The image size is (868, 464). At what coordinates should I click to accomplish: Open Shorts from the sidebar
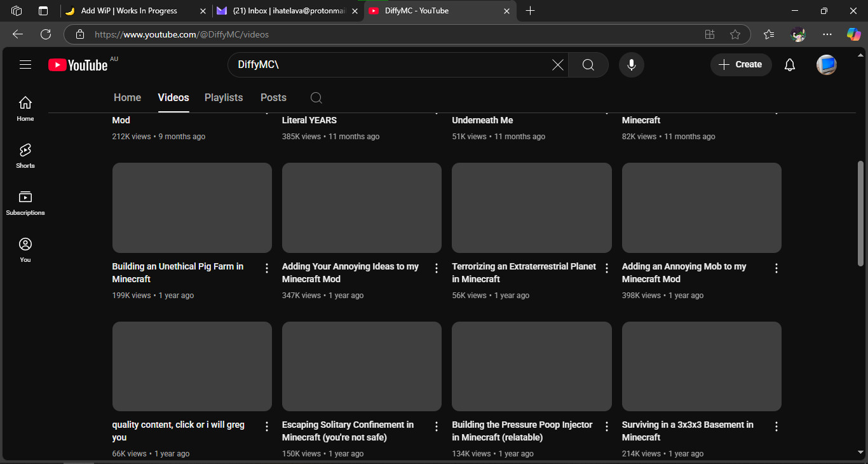pyautogui.click(x=25, y=156)
